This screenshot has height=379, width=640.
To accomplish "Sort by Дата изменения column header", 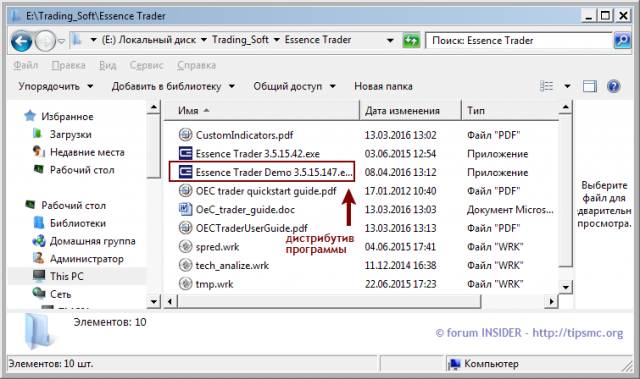I will coord(410,110).
